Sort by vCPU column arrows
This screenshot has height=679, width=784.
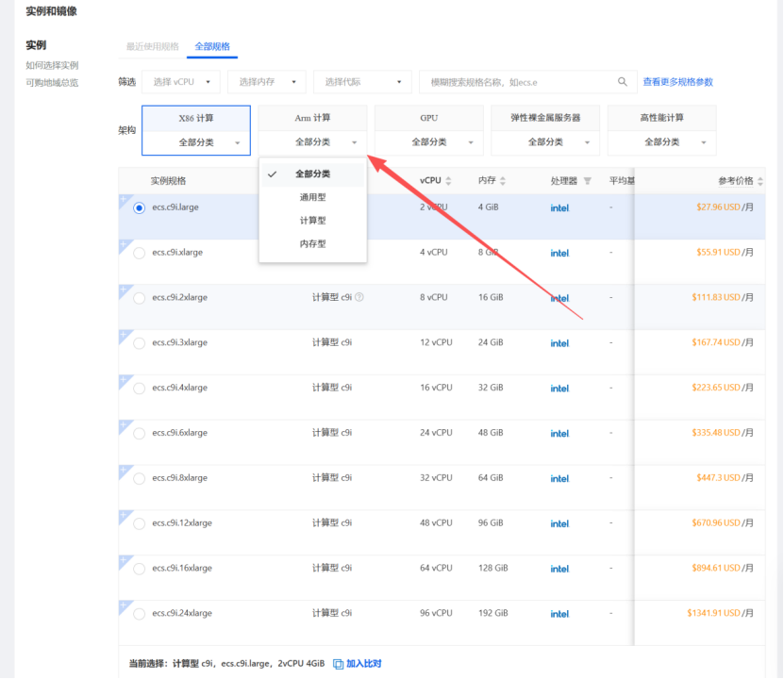448,181
